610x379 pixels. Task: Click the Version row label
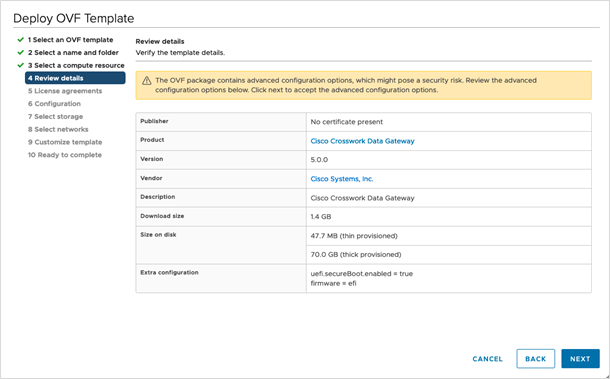[152, 159]
